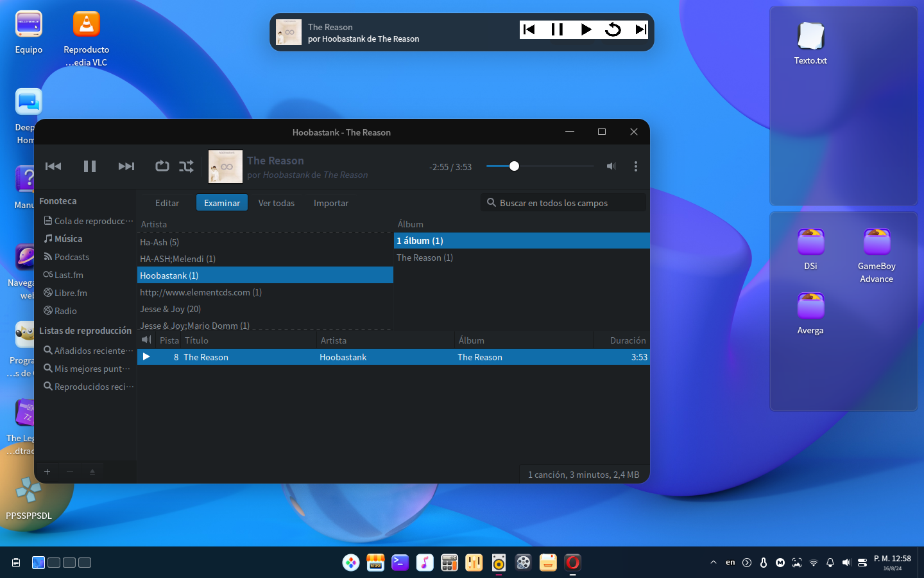Toggle repeat mode in Rhythmbox
Image resolution: width=924 pixels, height=578 pixels.
coord(162,166)
